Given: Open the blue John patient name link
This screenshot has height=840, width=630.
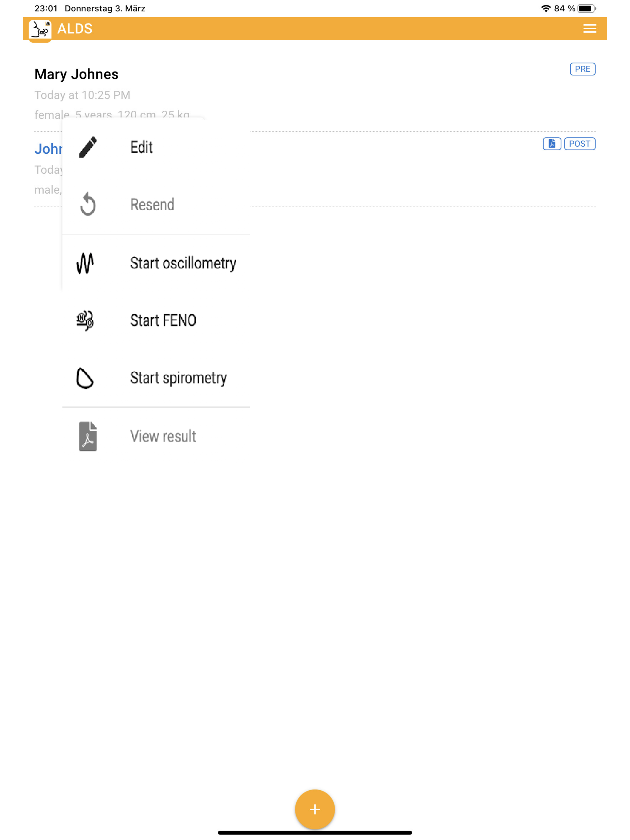Looking at the screenshot, I should (x=48, y=149).
